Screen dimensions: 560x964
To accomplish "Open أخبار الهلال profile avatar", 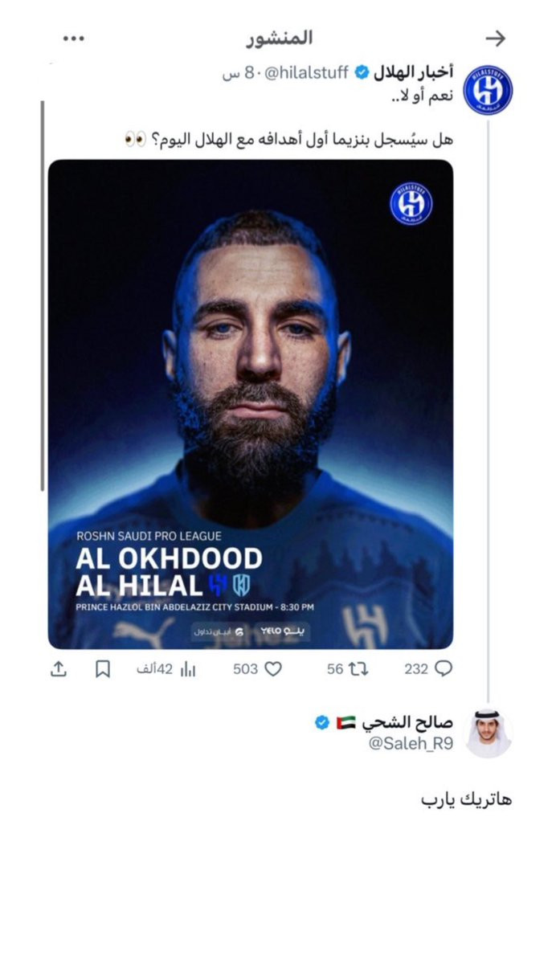I will (x=488, y=91).
